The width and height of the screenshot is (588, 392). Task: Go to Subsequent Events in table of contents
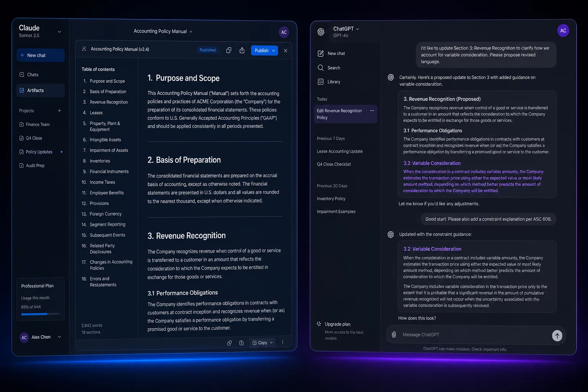click(x=108, y=235)
